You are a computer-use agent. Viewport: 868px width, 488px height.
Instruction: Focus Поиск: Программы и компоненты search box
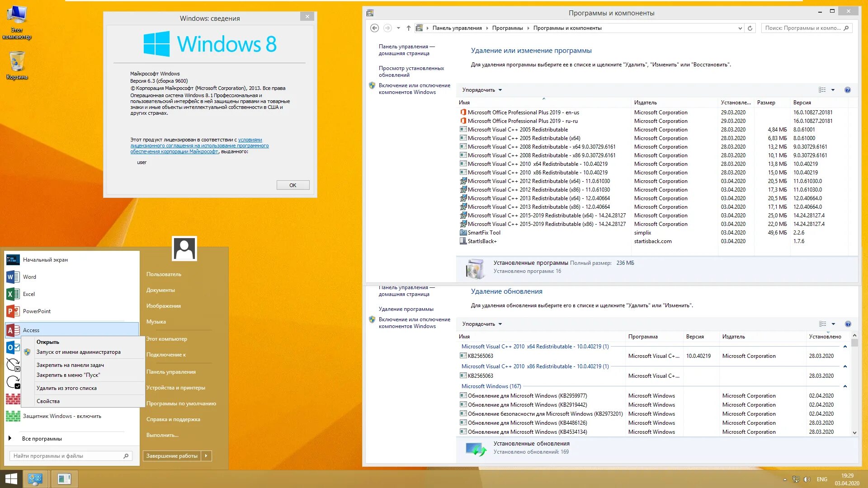(x=807, y=28)
